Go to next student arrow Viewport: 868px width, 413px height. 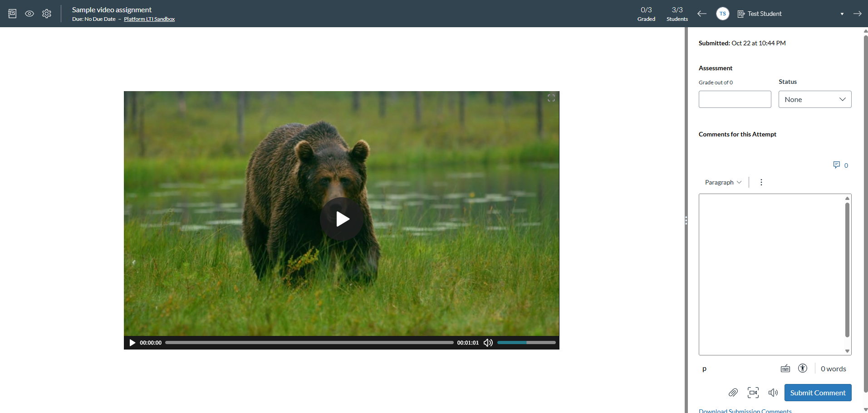pos(857,14)
